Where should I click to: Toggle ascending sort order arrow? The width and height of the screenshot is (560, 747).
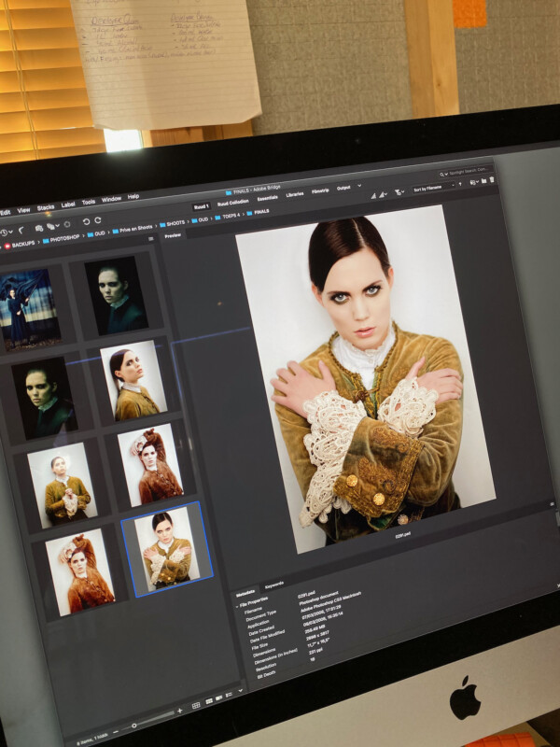(x=460, y=185)
